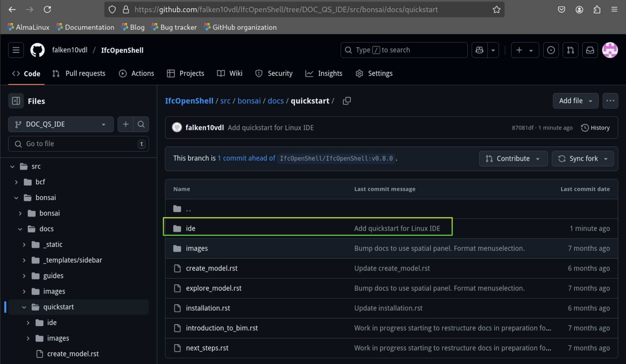Viewport: 626px width, 364px height.
Task: Switch to the Pull requests tab
Action: click(79, 73)
